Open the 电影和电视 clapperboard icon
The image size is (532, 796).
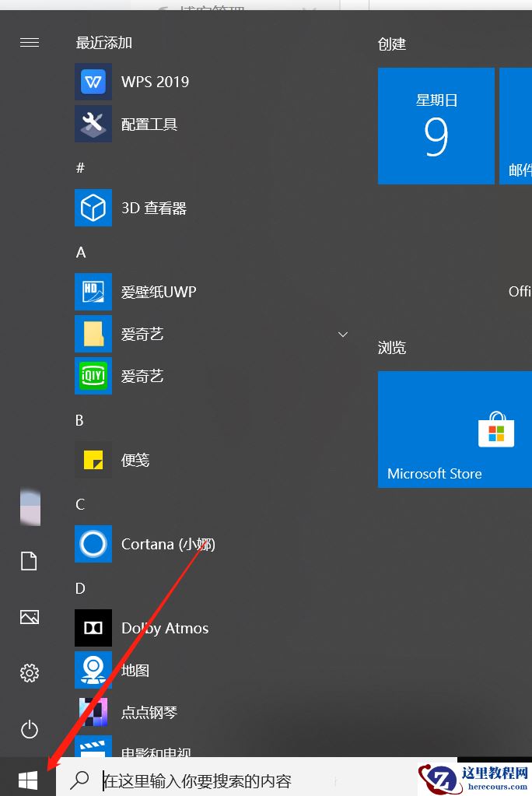click(x=93, y=746)
